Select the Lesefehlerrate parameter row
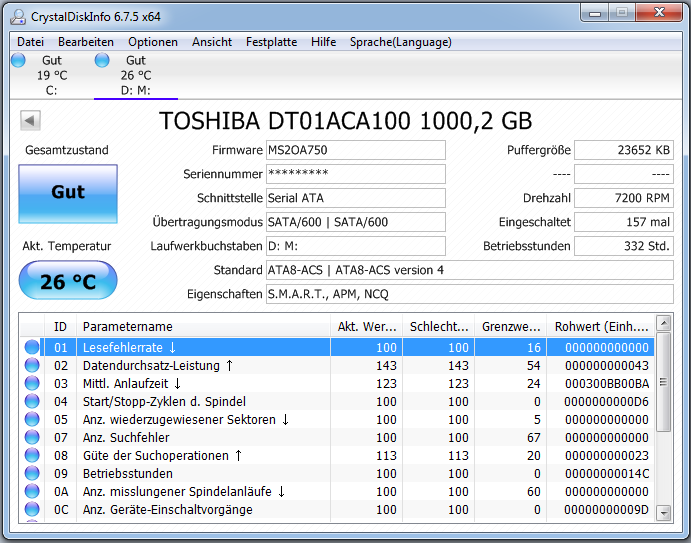The width and height of the screenshot is (691, 543). point(337,347)
